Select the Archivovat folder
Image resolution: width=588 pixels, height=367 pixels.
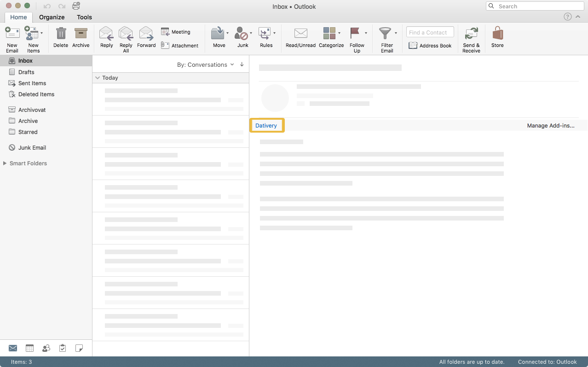tap(46, 110)
